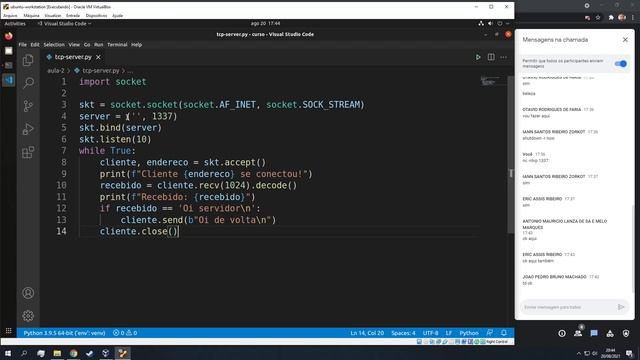
Task: Open the Run menu
Action: coord(98,44)
